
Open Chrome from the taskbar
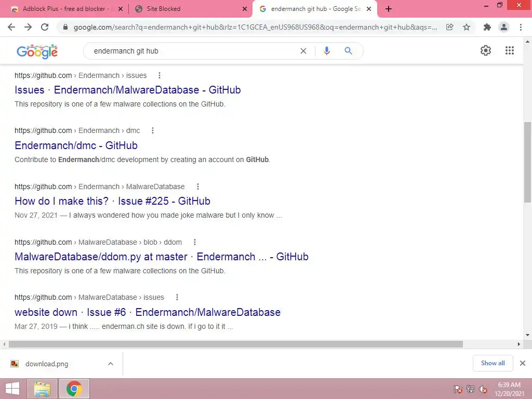74,389
